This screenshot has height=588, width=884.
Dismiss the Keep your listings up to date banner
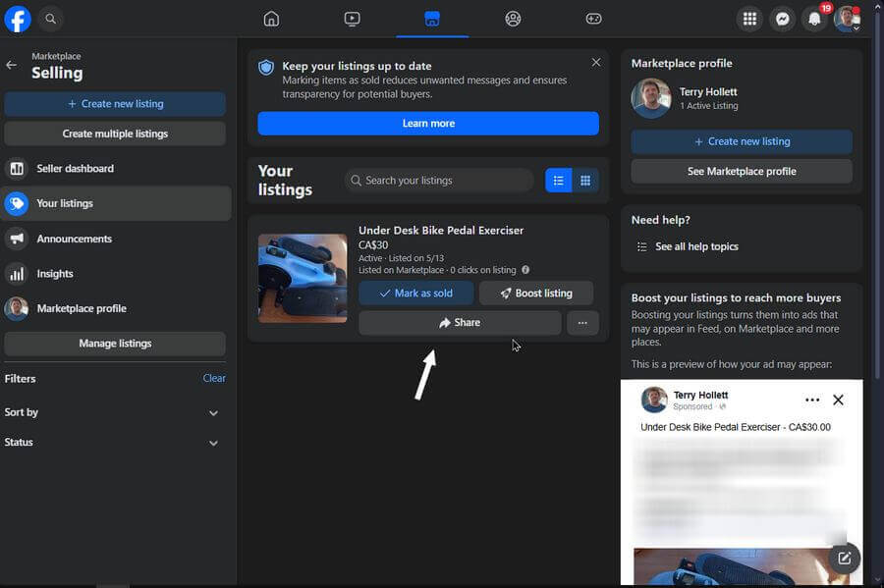pos(596,63)
